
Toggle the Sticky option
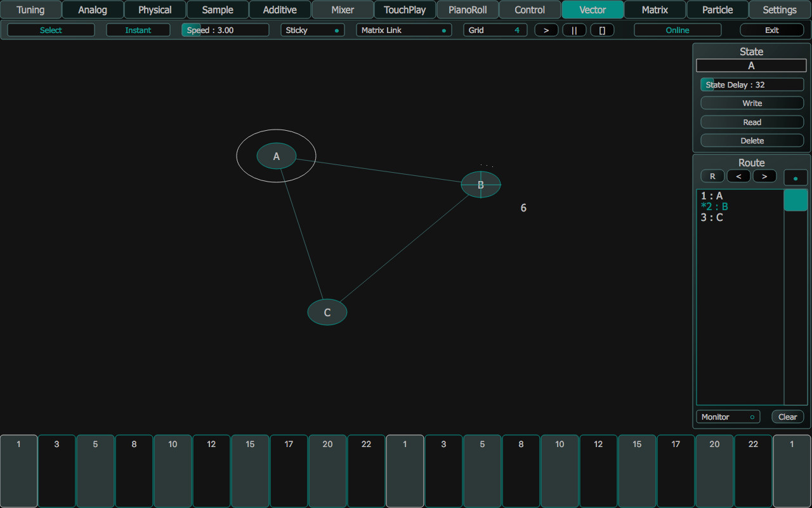[312, 29]
